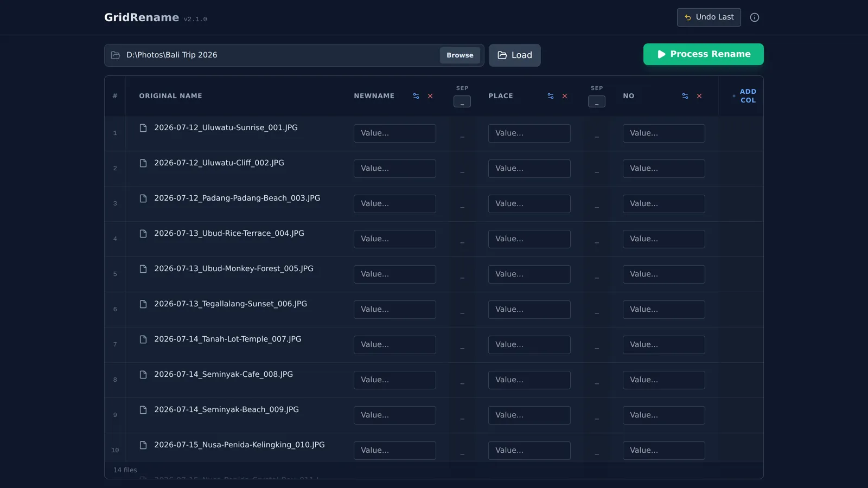868x488 pixels.
Task: Click NO value field for Tanah-Lot-Temple_007.JPG
Action: click(x=664, y=345)
